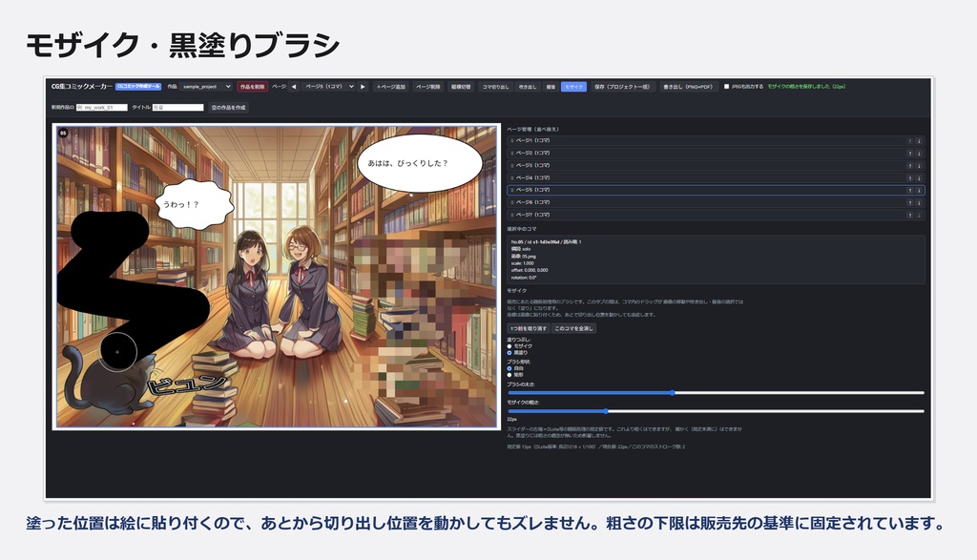Choose 自由 brush shape radio

coord(509,369)
